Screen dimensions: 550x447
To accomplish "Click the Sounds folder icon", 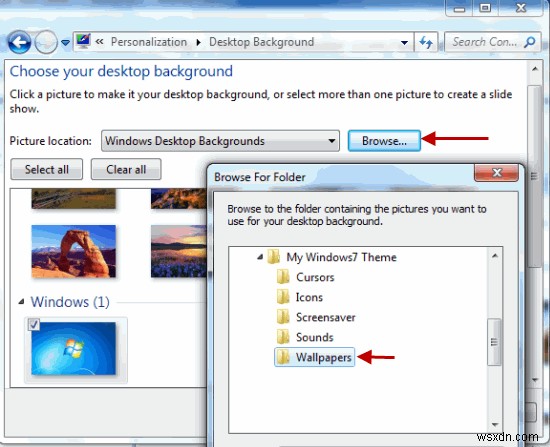I will 283,337.
